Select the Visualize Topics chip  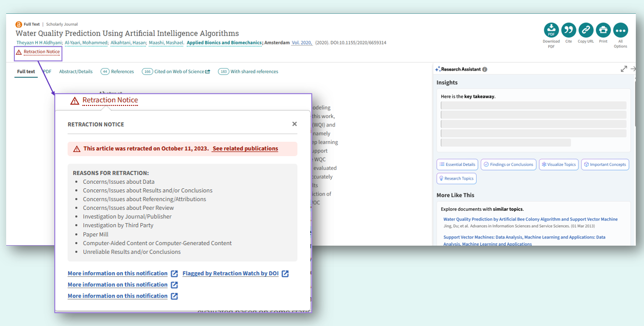point(559,165)
